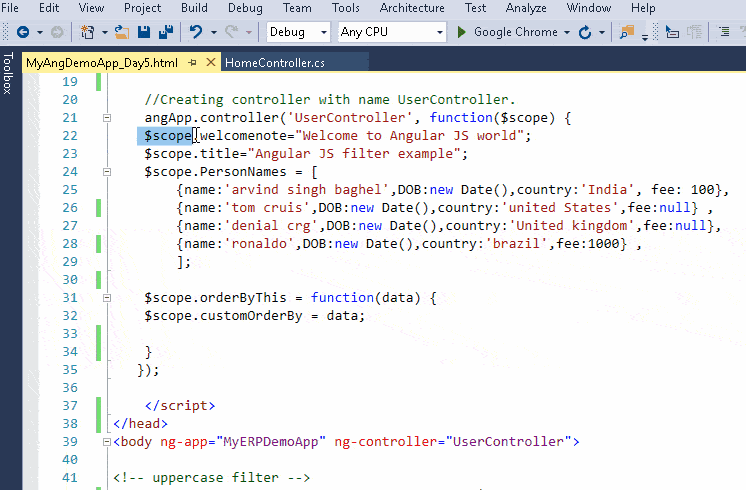746x490 pixels.
Task: Click the closing </script> tag
Action: [180, 405]
